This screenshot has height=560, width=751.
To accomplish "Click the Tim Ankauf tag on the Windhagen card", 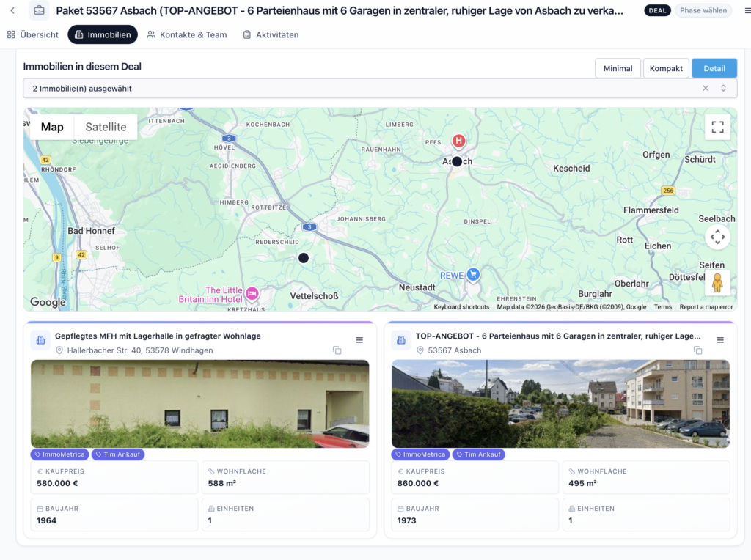I will (118, 454).
